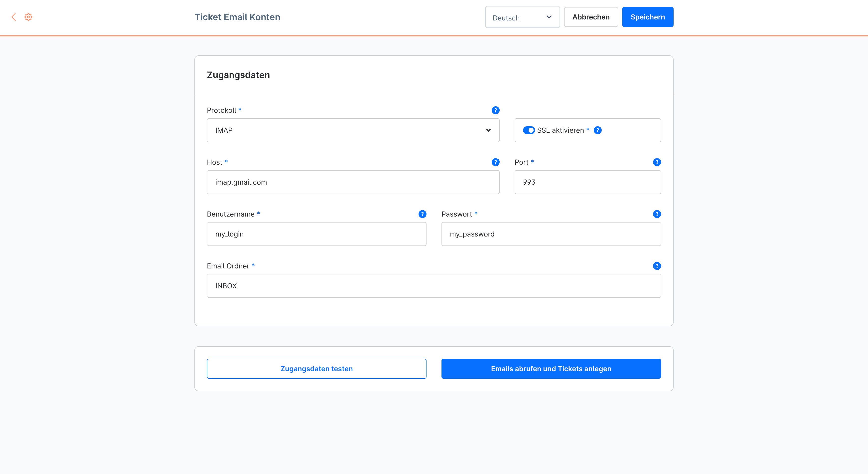Click the Ticket Email Konten page title

pyautogui.click(x=237, y=17)
